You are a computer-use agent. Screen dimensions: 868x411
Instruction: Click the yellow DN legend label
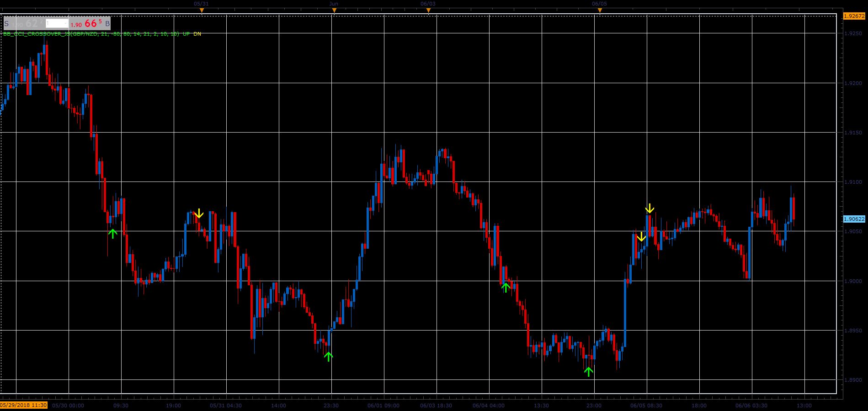coord(197,34)
